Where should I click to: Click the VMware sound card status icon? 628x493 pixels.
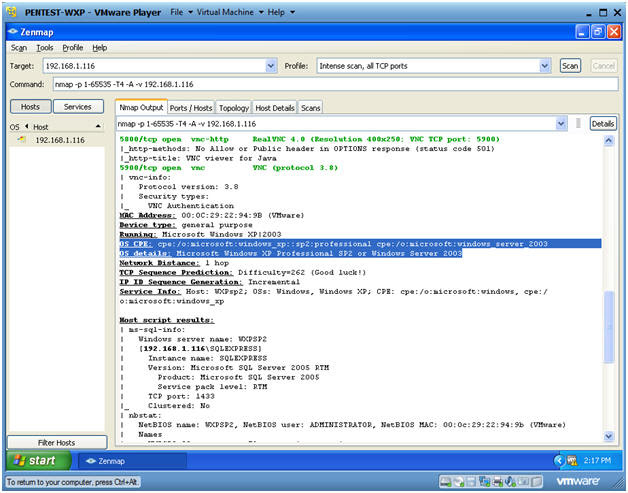coord(510,481)
